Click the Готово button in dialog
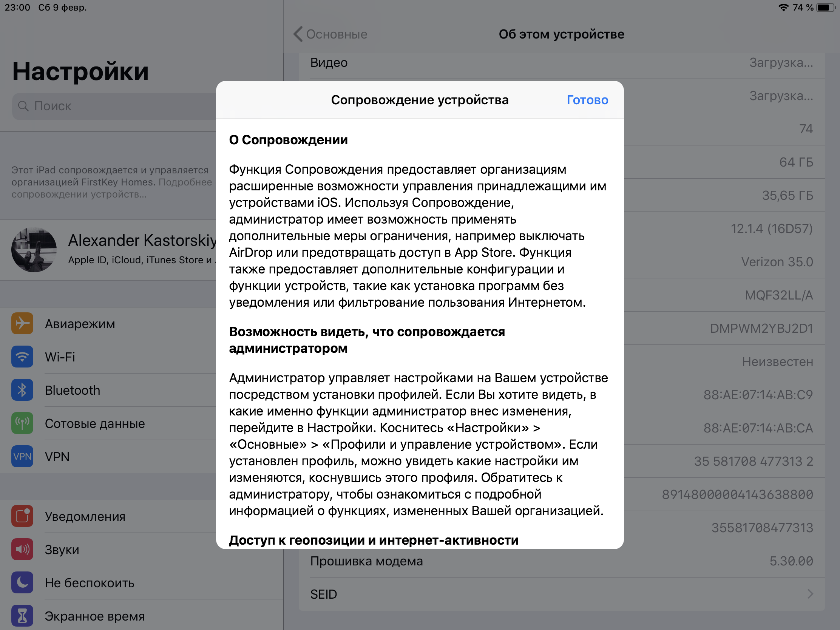This screenshot has height=630, width=840. (x=587, y=100)
